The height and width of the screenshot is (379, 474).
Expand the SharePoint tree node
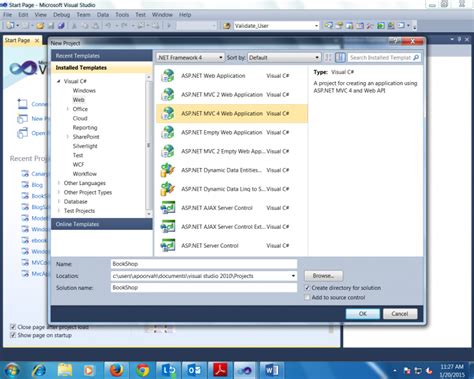pyautogui.click(x=68, y=137)
